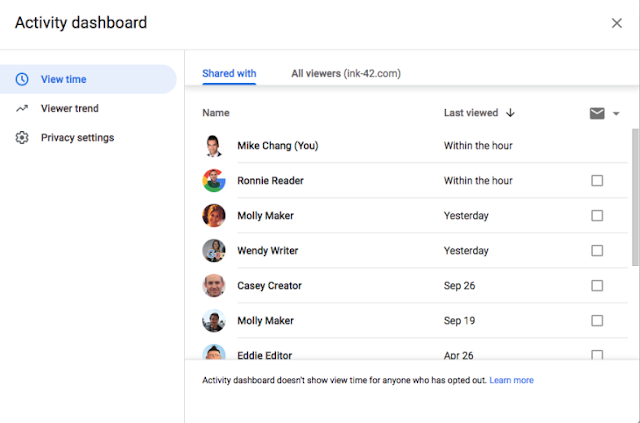The image size is (640, 423).
Task: Open the Learn more link
Action: click(511, 380)
